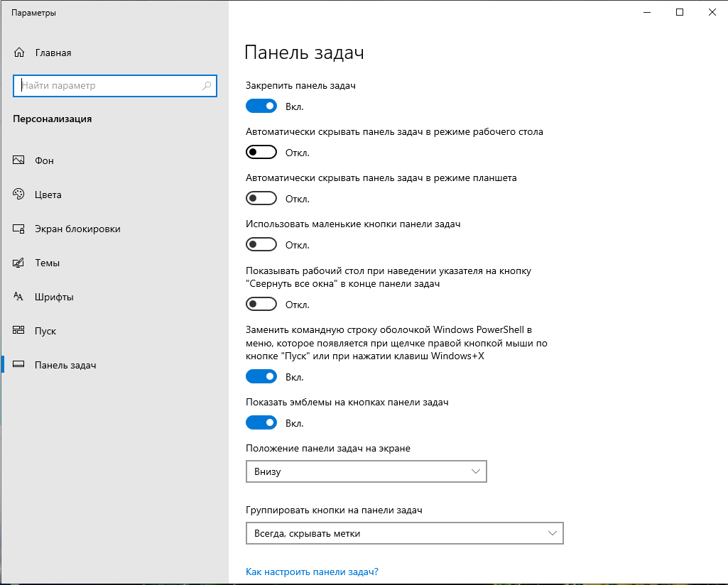728x585 pixels.
Task: Disable Показать эмблемы на кнопках toggle
Action: (261, 422)
